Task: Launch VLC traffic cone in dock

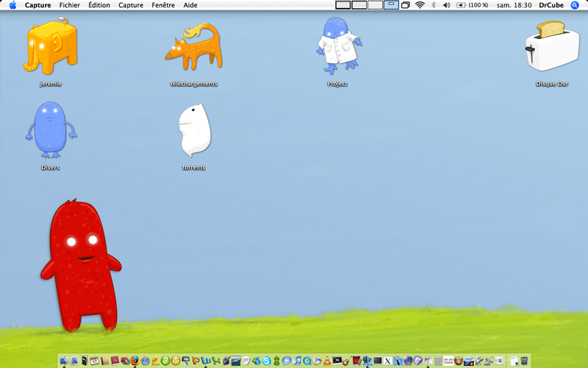Action: point(327,361)
